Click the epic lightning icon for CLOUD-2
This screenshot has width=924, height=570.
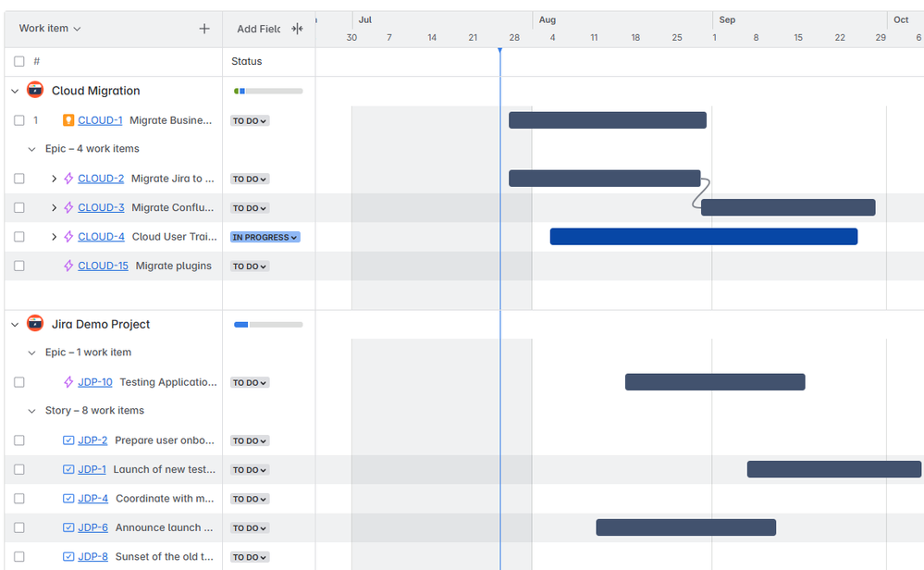point(68,179)
